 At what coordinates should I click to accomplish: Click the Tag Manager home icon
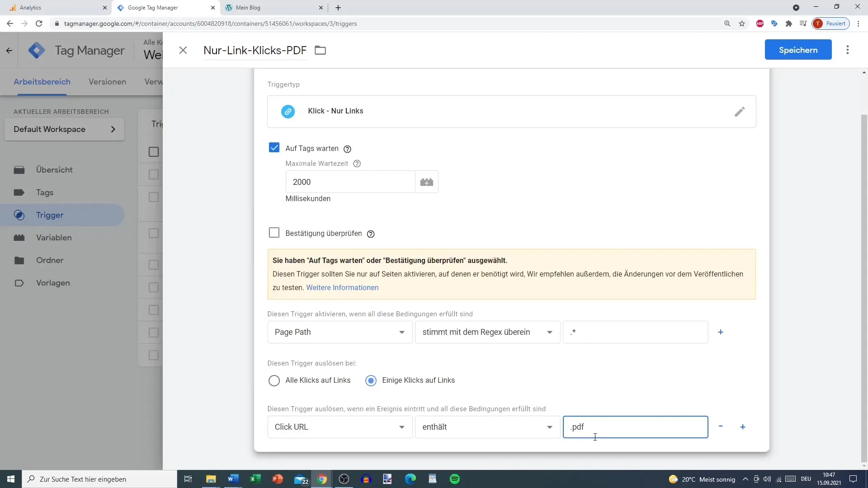tap(36, 50)
